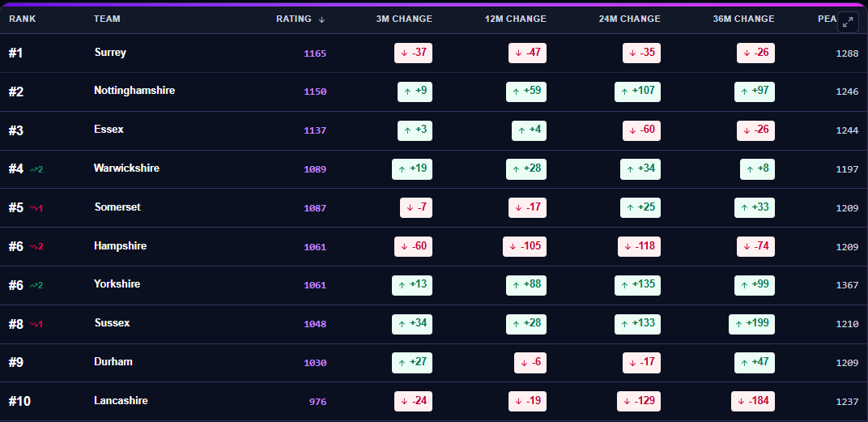This screenshot has height=422, width=868.
Task: Select the Warwickshire team name
Action: pos(127,168)
